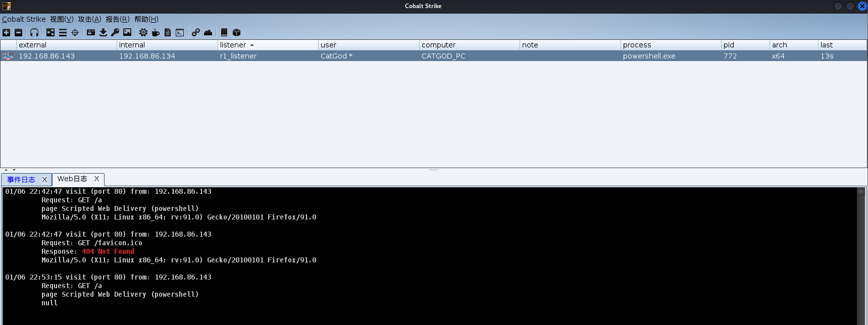The image size is (868, 325).
Task: Sort sessions by the process column
Action: click(671, 45)
